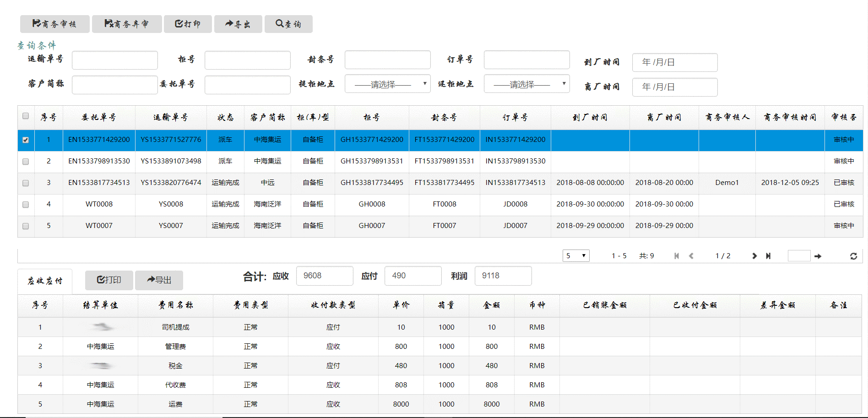Click the 打印 button in 应收应付 panel
The height and width of the screenshot is (418, 868).
click(109, 280)
